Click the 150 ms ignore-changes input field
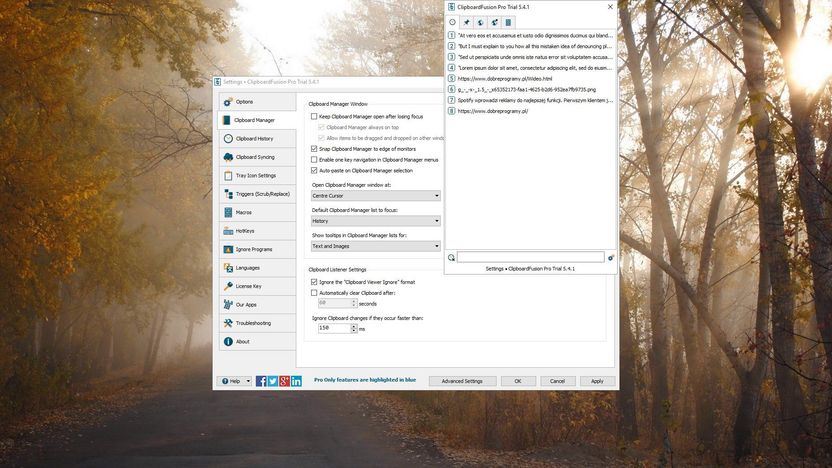Viewport: 832px width, 468px height. click(x=334, y=328)
